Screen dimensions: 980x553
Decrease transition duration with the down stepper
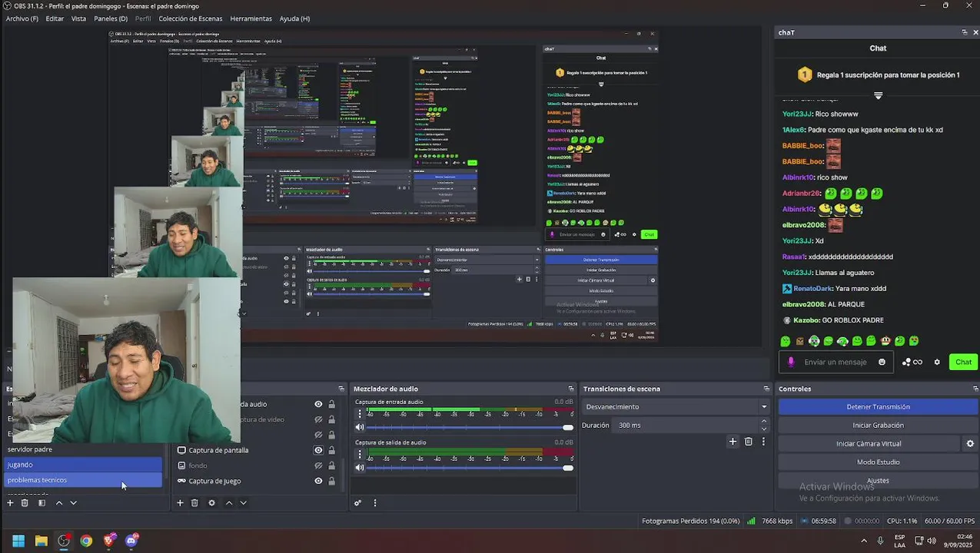pos(764,429)
